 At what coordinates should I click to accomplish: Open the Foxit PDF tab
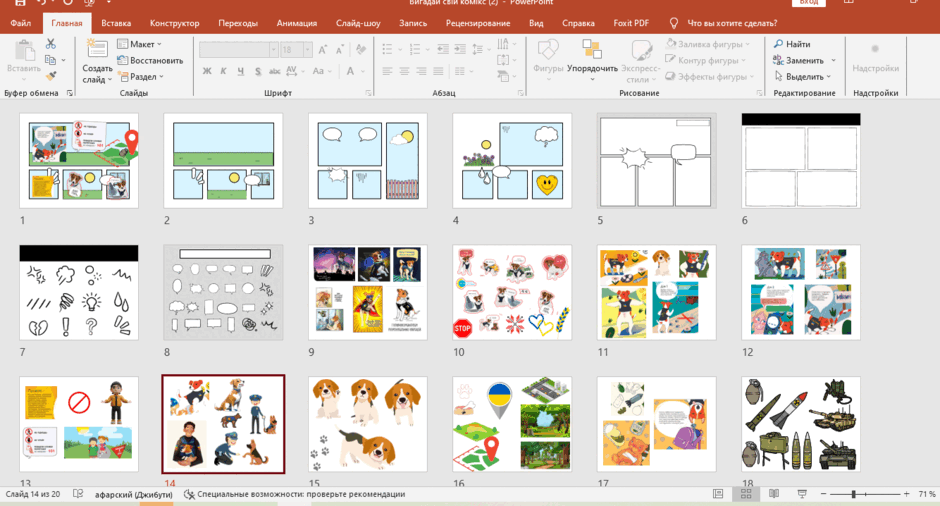[631, 23]
